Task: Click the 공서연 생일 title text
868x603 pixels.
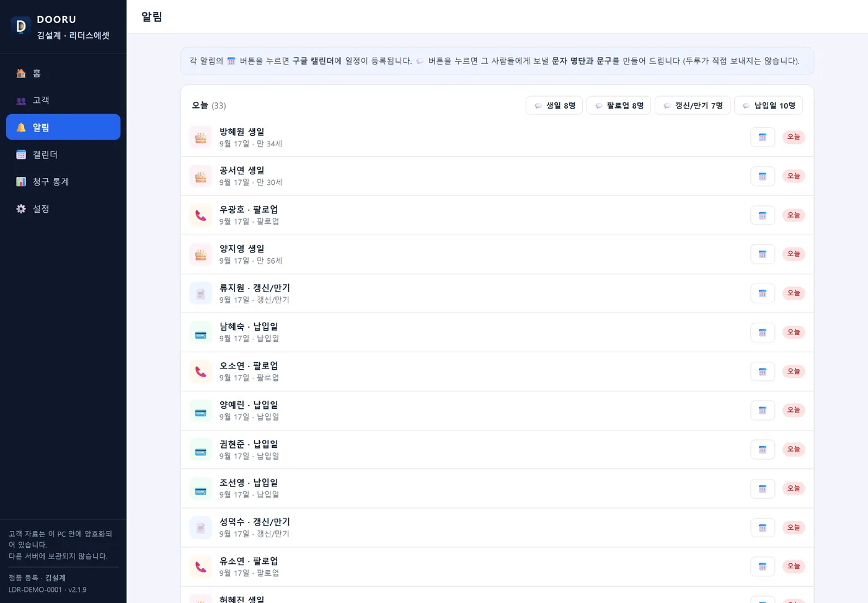Action: coord(242,171)
